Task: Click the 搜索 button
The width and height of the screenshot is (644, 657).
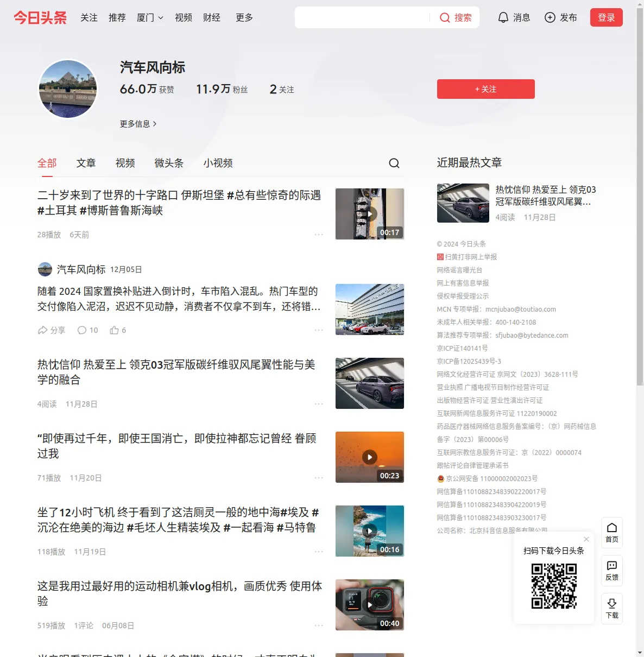Action: (456, 17)
